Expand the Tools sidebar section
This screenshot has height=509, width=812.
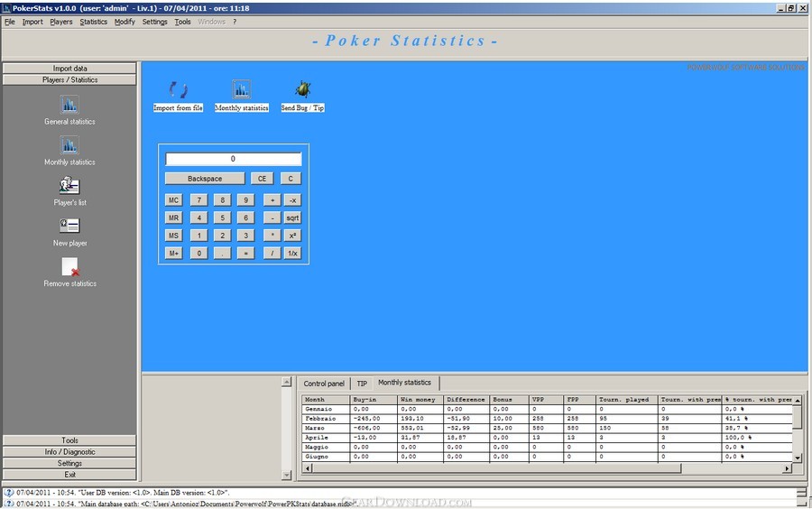pos(69,440)
